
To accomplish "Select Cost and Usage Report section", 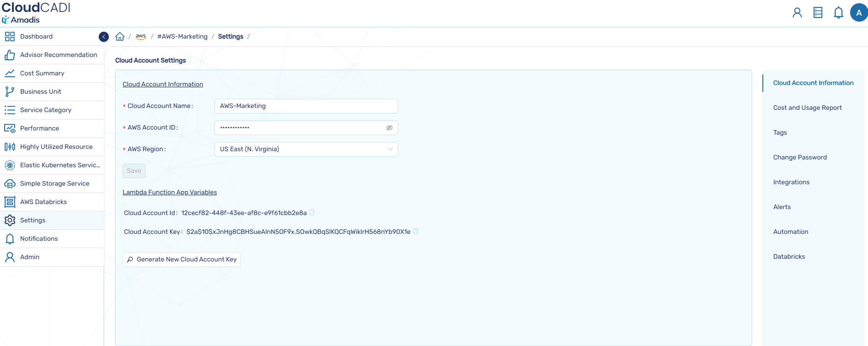I will (x=807, y=108).
